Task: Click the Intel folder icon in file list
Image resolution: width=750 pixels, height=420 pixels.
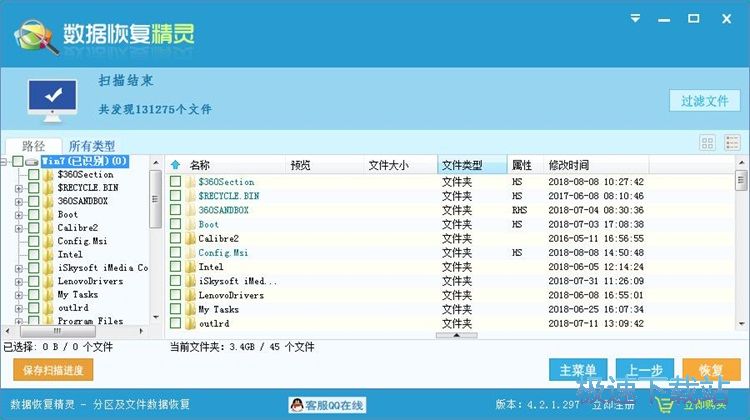Action: pyautogui.click(x=190, y=267)
